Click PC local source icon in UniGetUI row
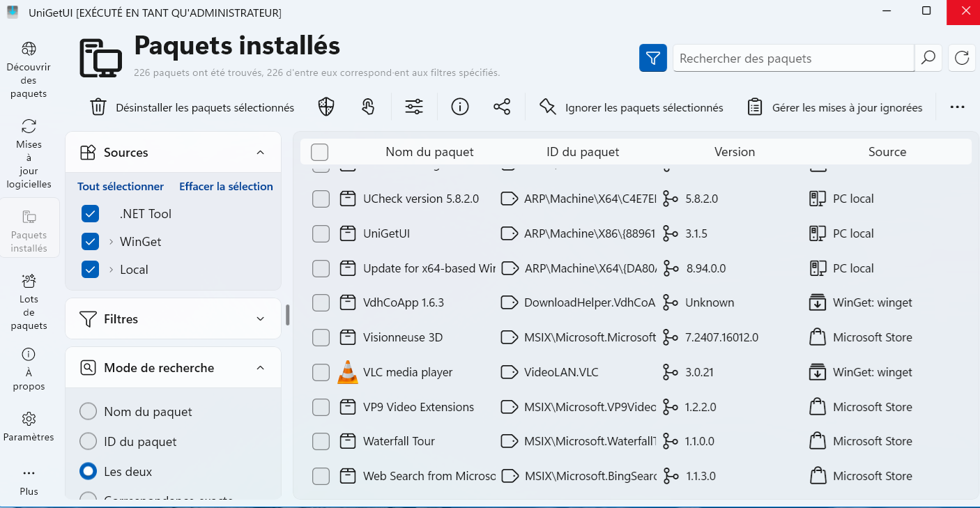 [817, 233]
